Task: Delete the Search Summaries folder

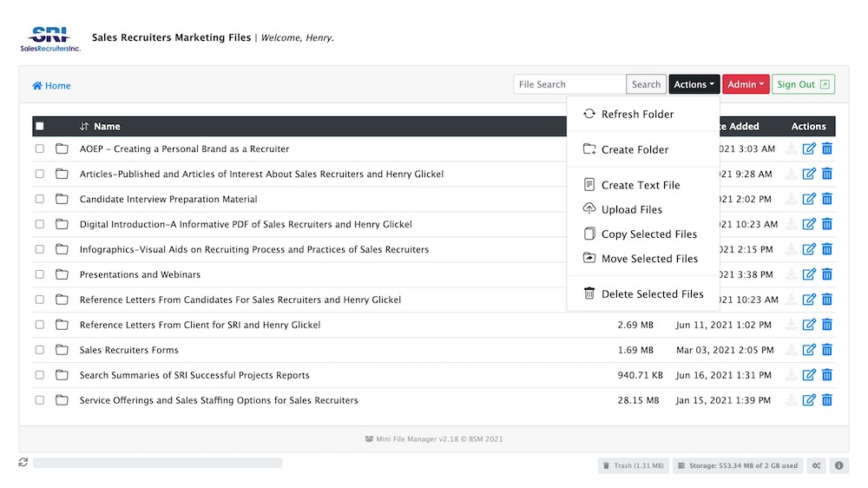Action: click(827, 375)
